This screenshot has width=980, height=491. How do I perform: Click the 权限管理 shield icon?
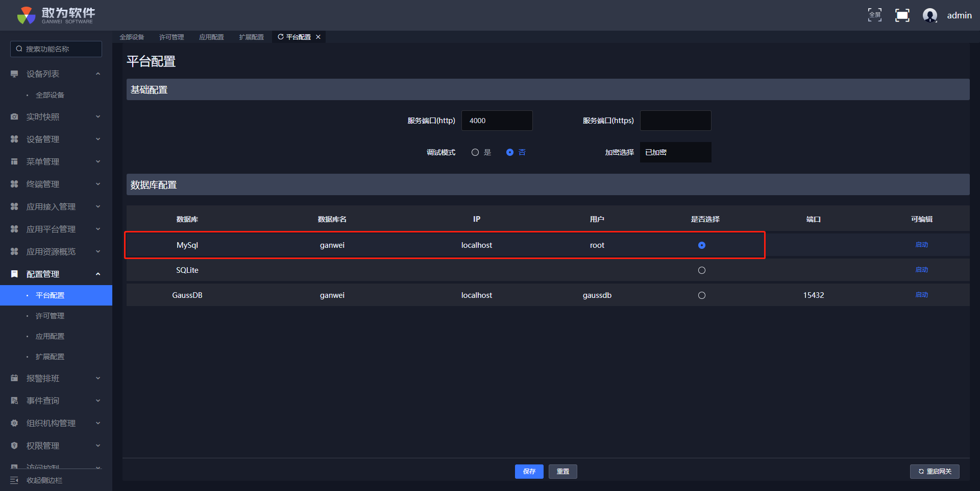tap(14, 446)
